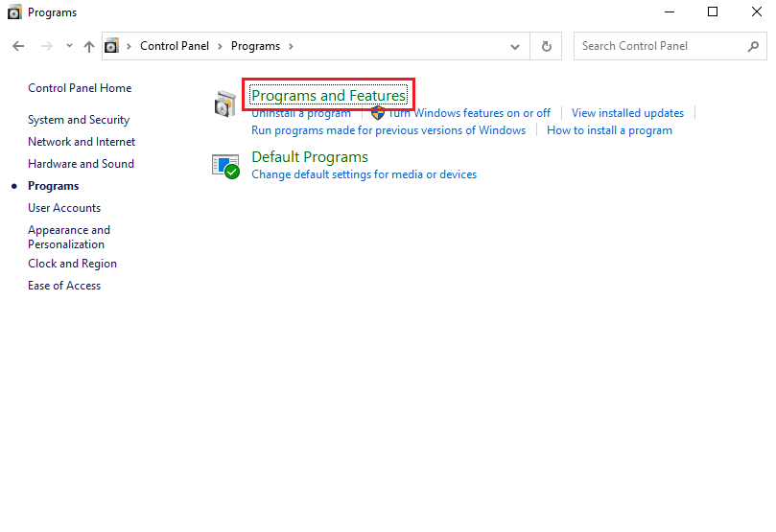This screenshot has height=532, width=776.
Task: Click Uninstall a program link
Action: (301, 113)
